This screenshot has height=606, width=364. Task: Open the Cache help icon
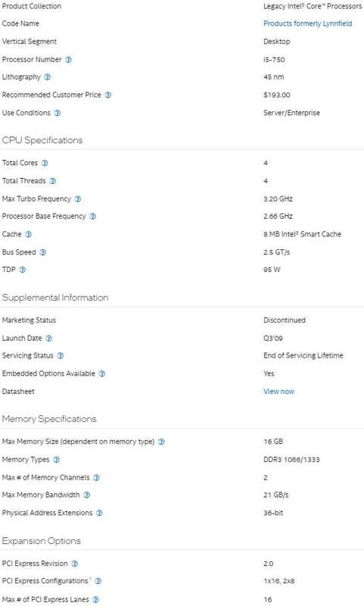point(29,234)
